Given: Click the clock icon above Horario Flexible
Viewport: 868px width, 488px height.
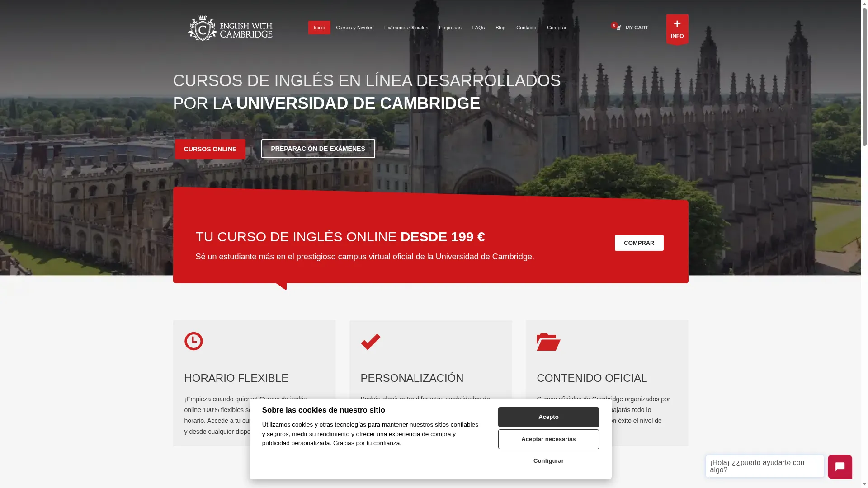Looking at the screenshot, I should tap(193, 341).
